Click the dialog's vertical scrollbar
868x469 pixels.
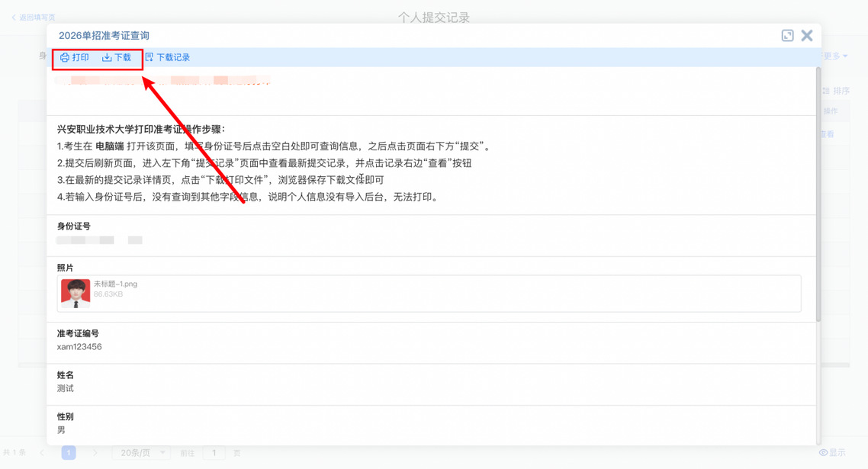point(818,191)
